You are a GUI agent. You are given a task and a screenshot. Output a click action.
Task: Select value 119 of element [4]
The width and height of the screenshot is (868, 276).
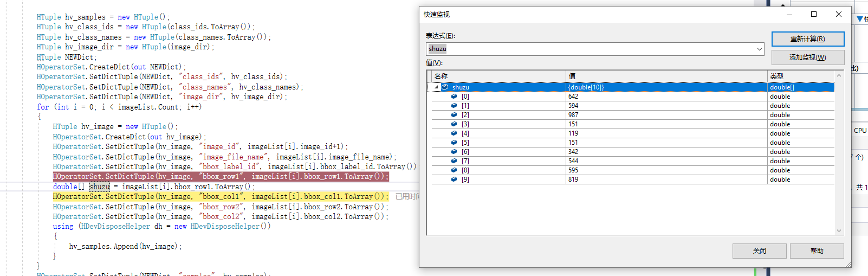click(573, 133)
